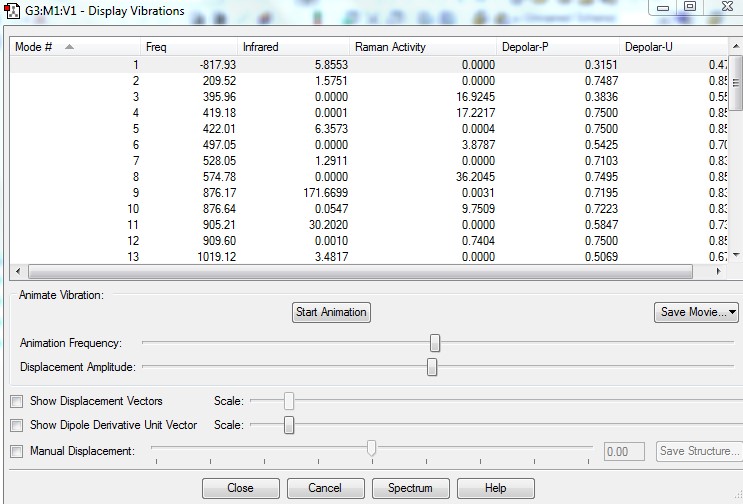The width and height of the screenshot is (743, 504).
Task: Select mode 13 with frequency 1019.12
Action: (x=369, y=257)
